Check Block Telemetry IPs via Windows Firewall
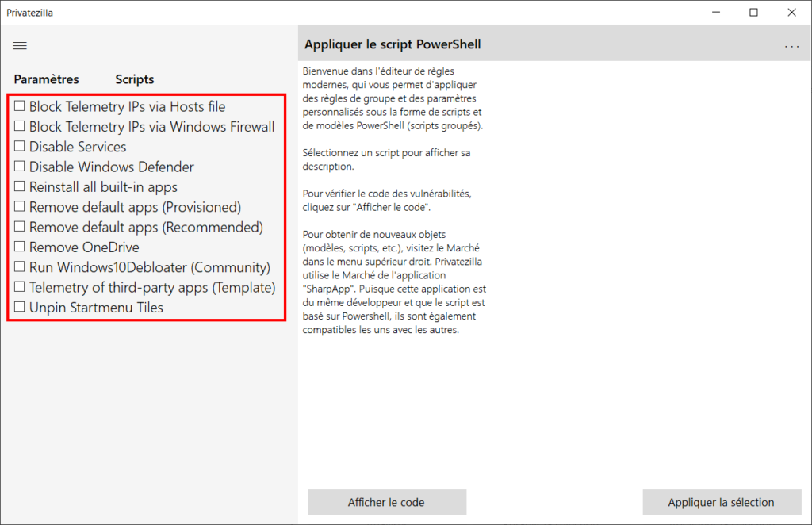This screenshot has width=812, height=525. coord(20,126)
